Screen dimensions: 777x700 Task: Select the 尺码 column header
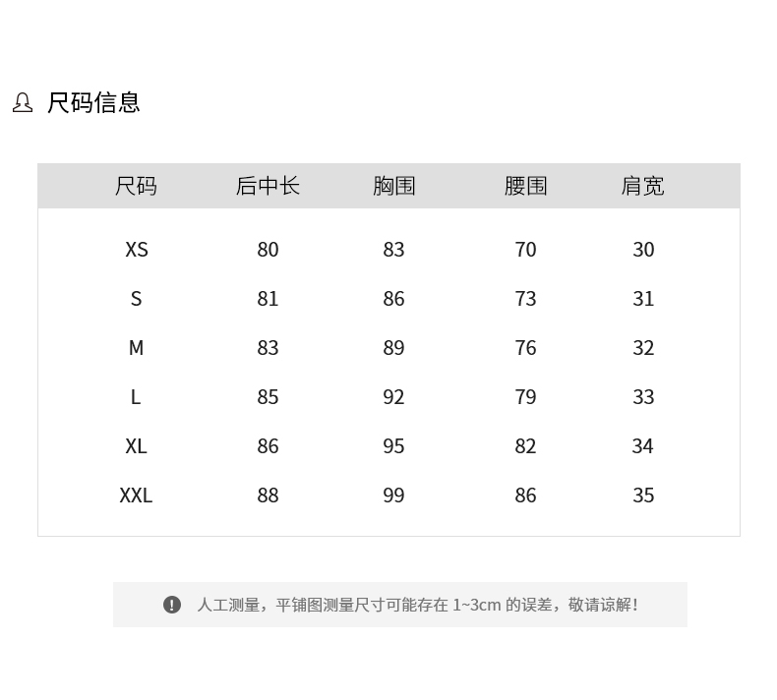(x=136, y=186)
